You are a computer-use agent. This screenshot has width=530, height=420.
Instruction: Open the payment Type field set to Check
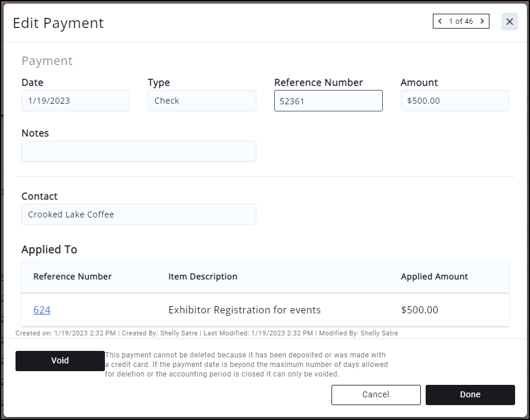pyautogui.click(x=202, y=101)
